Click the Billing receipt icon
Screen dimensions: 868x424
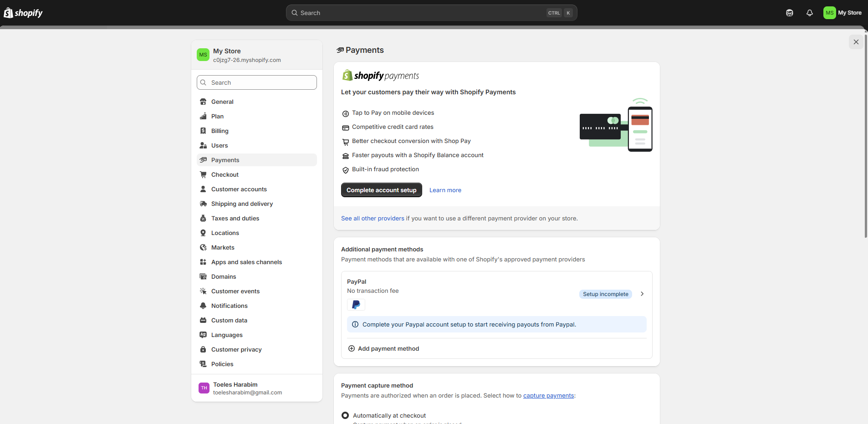203,131
